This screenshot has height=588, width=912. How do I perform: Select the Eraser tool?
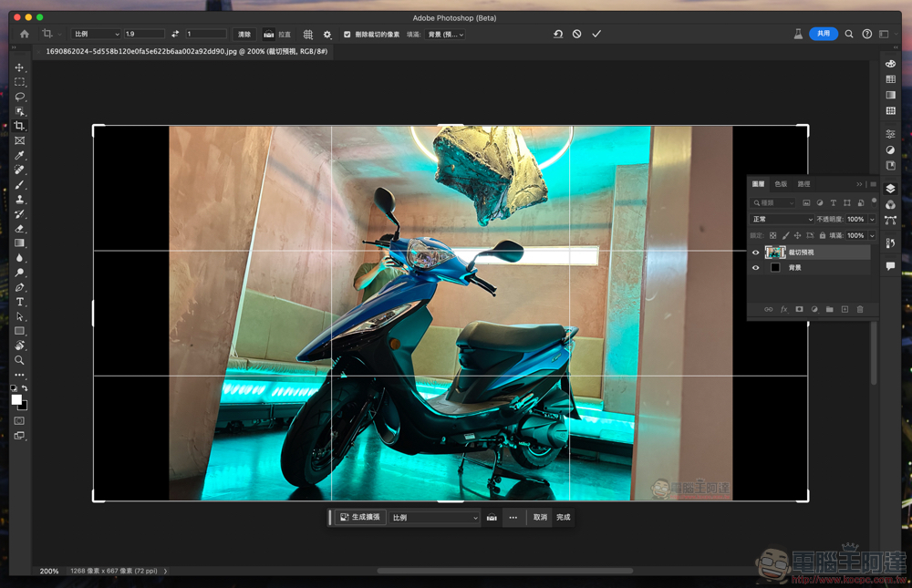click(x=19, y=229)
